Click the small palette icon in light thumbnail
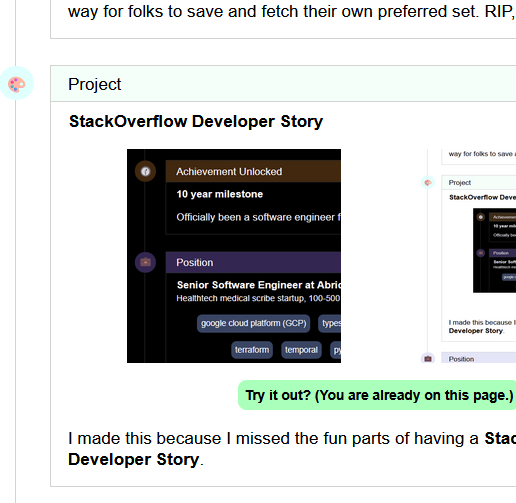Screen dimensions: 516x503 point(428,182)
